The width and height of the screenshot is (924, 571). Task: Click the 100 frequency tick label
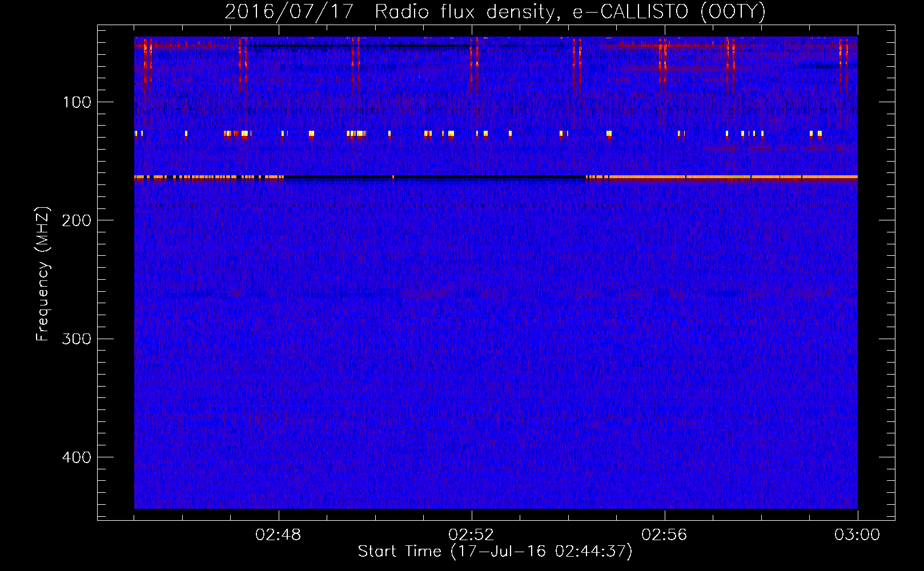coord(77,102)
